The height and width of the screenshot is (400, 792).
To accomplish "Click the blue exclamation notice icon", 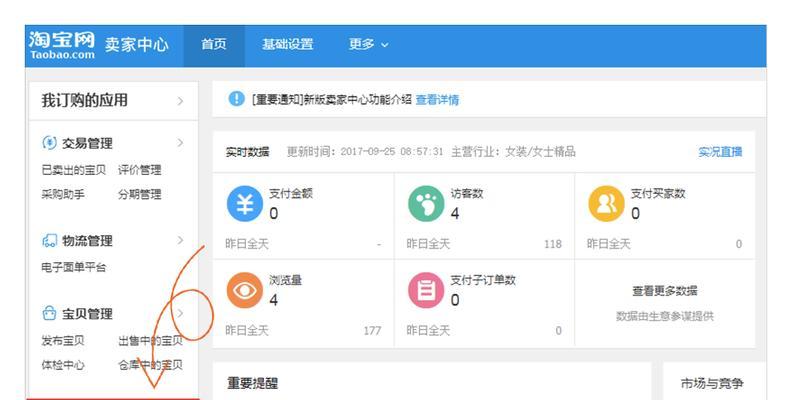I will (236, 98).
